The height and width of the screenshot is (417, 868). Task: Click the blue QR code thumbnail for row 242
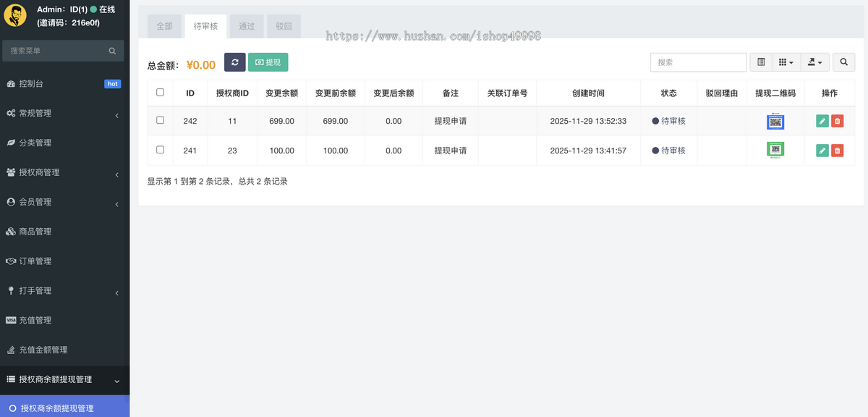click(775, 120)
